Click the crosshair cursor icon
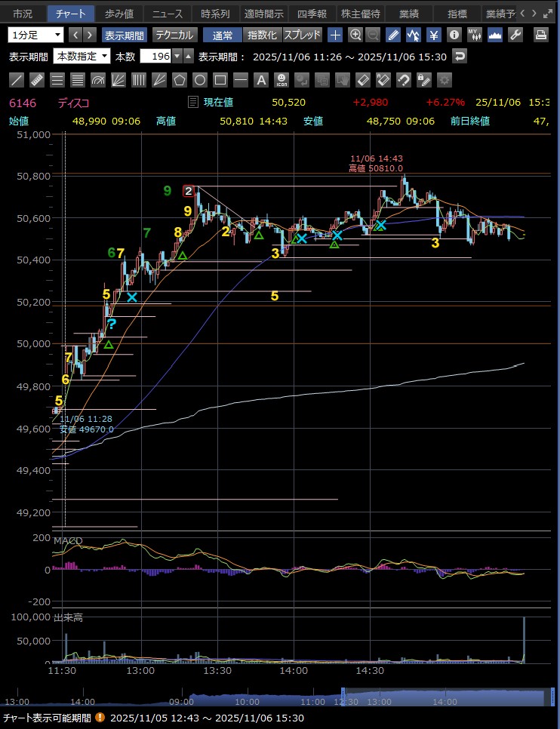 coord(335,35)
